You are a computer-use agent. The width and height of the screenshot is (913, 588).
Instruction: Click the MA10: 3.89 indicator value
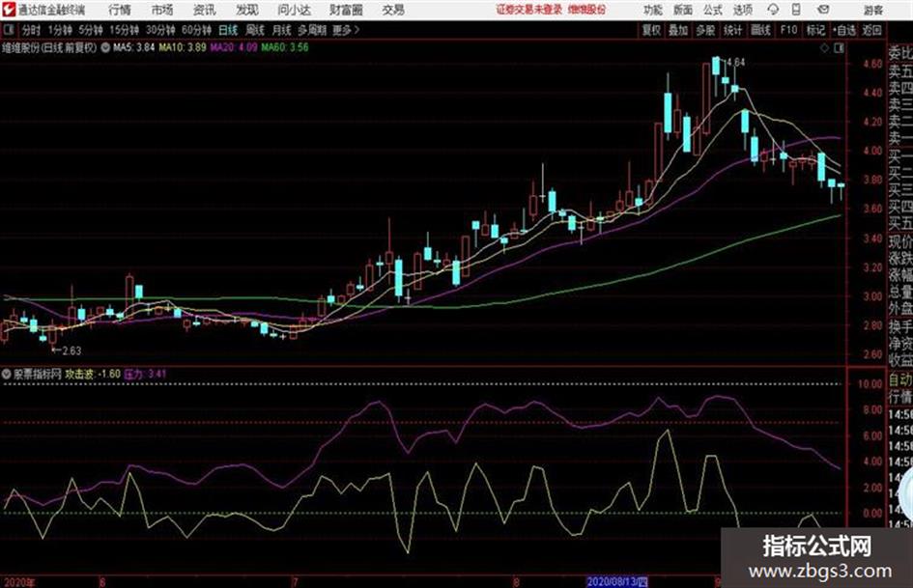click(x=183, y=47)
